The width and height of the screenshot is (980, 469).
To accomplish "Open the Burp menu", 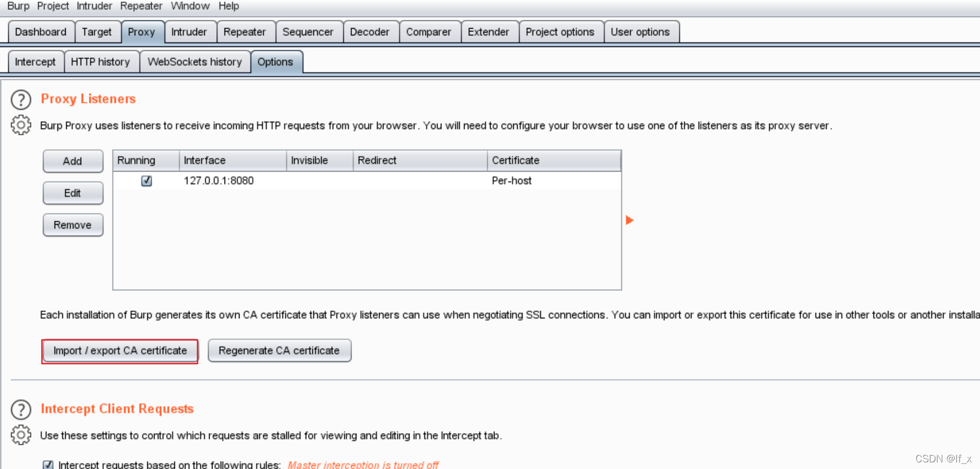I will pyautogui.click(x=18, y=6).
